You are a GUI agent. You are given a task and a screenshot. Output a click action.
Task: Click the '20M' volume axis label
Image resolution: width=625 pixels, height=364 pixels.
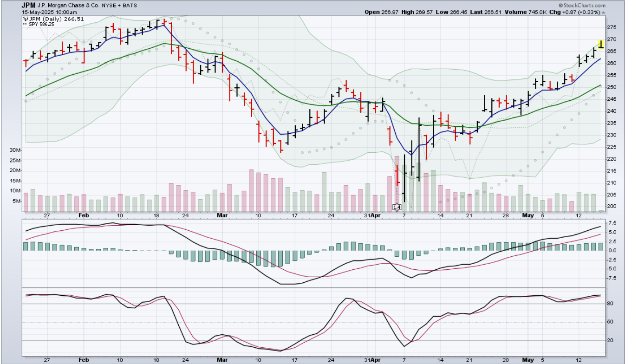[15, 171]
